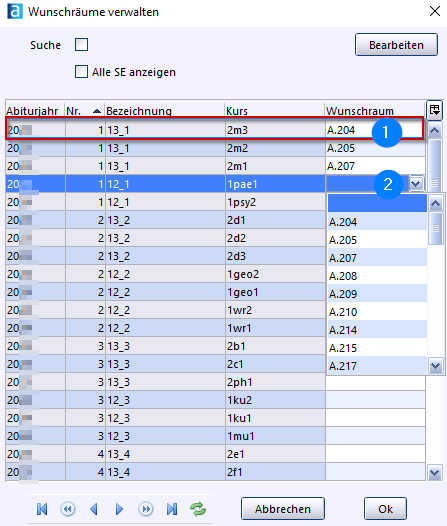Pick A.210 from the dropdown list
Screen dimensions: 447x526
pos(377,312)
